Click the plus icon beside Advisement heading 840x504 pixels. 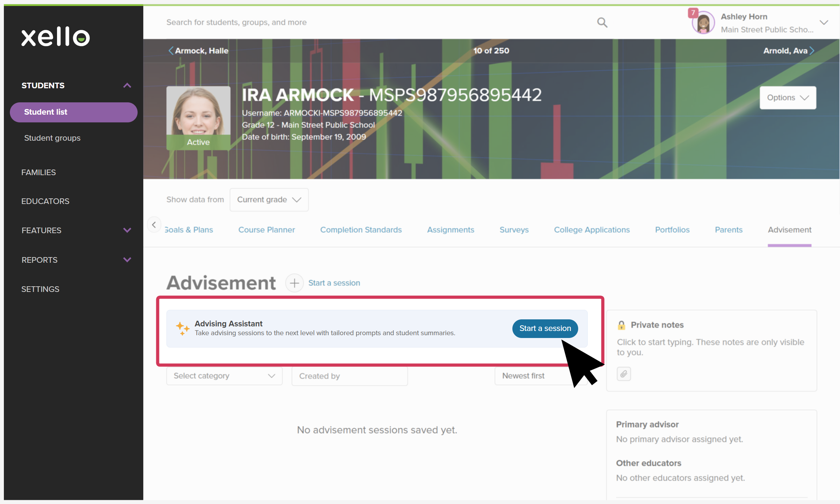point(295,283)
